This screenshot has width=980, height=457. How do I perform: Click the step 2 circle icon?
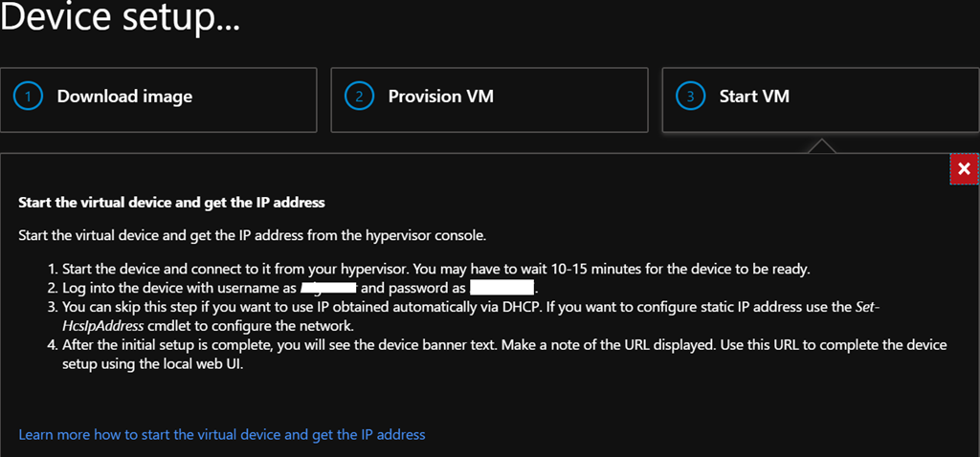[x=360, y=97]
